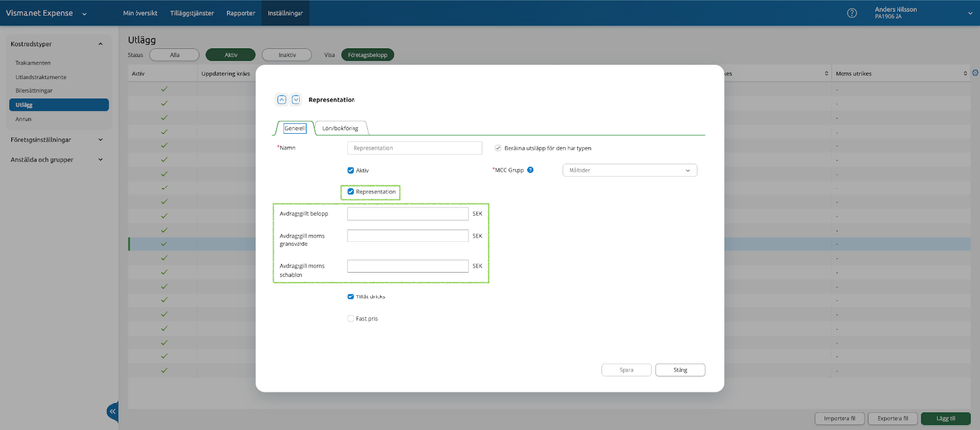Go to next item with down arrow

[x=297, y=99]
